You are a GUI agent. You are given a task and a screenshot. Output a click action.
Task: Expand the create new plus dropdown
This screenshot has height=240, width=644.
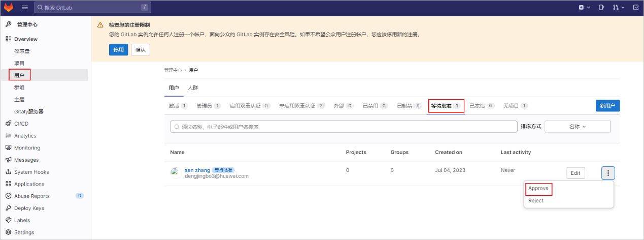[585, 8]
